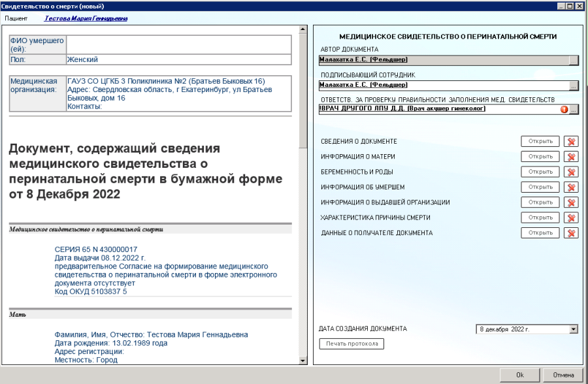
Task: Click the Фамилия, Имя, Отчество mother line
Action: tap(151, 334)
